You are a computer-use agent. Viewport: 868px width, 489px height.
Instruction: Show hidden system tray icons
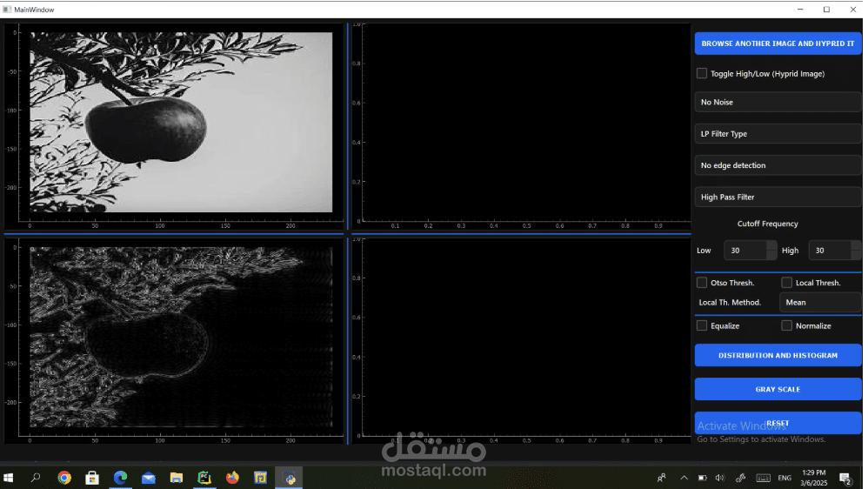click(684, 478)
